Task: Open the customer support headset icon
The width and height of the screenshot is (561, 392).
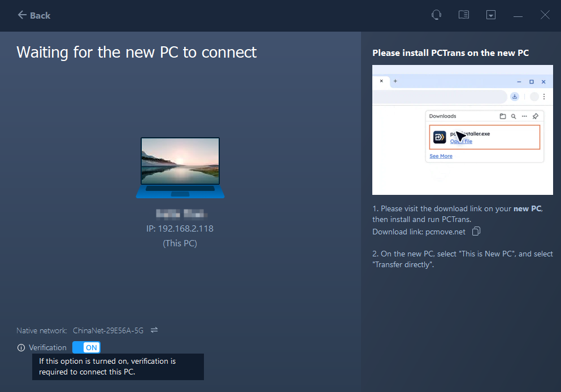Action: tap(436, 15)
